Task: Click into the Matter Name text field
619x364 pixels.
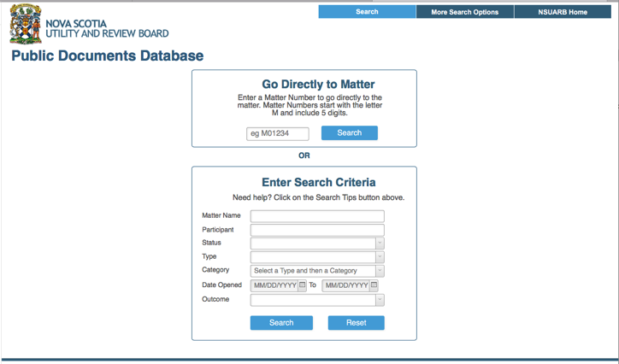Action: click(x=317, y=216)
